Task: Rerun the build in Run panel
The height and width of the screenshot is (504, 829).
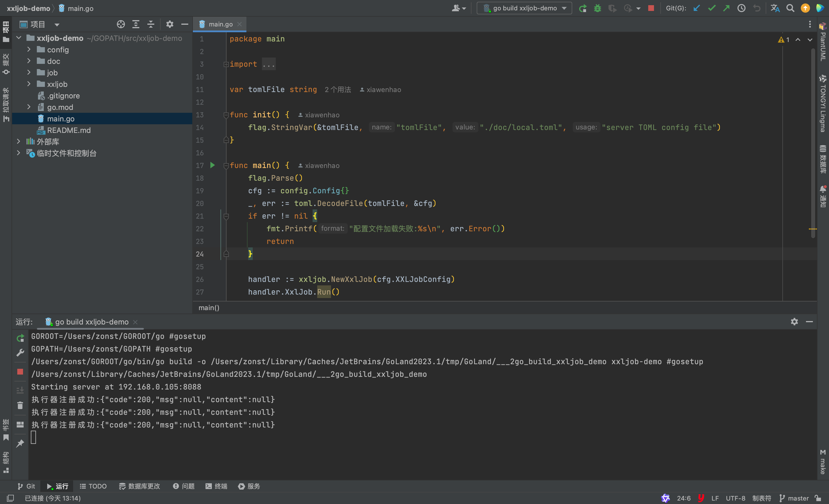Action: [x=20, y=338]
